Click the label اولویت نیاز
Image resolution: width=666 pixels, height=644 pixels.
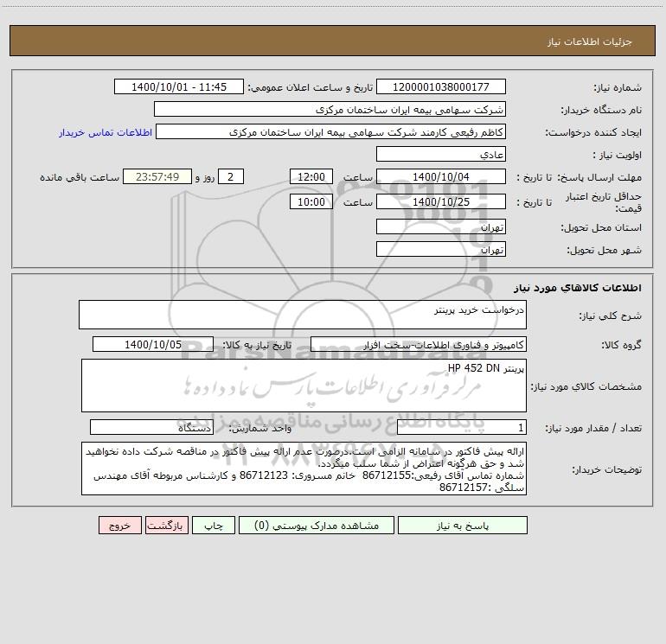tap(618, 156)
